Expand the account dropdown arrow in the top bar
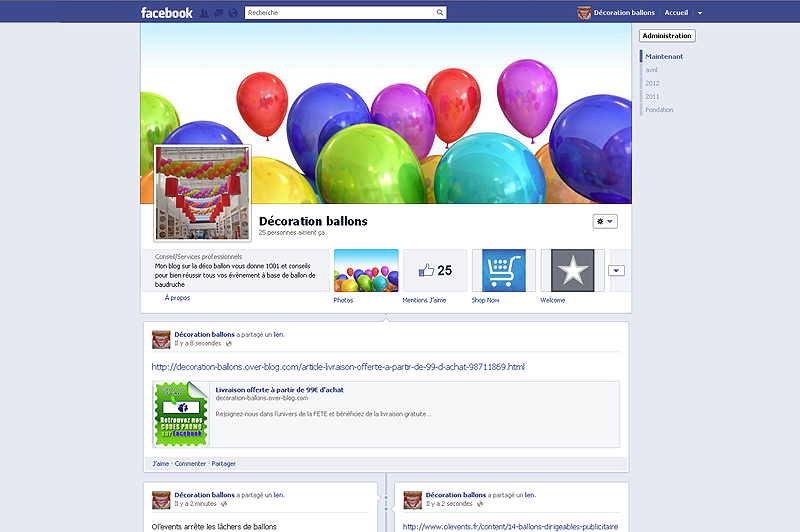Viewport: 800px width, 532px height. 700,13
